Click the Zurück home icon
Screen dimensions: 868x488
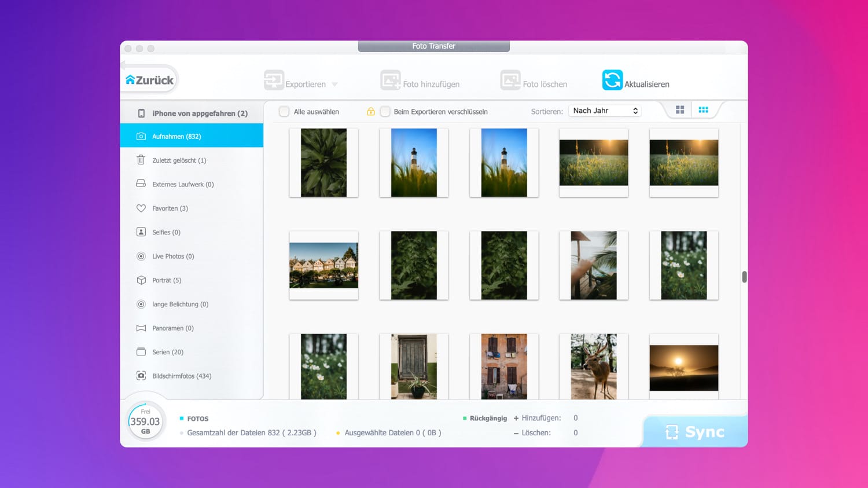point(130,80)
